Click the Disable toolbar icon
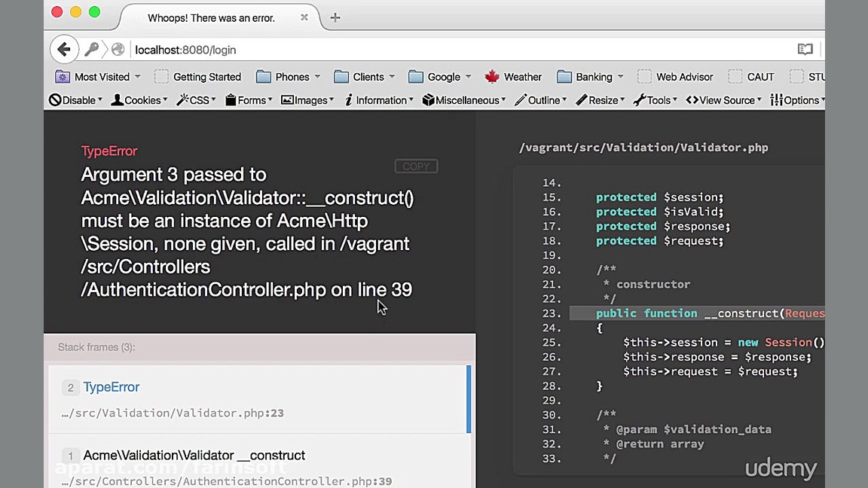 tap(55, 100)
